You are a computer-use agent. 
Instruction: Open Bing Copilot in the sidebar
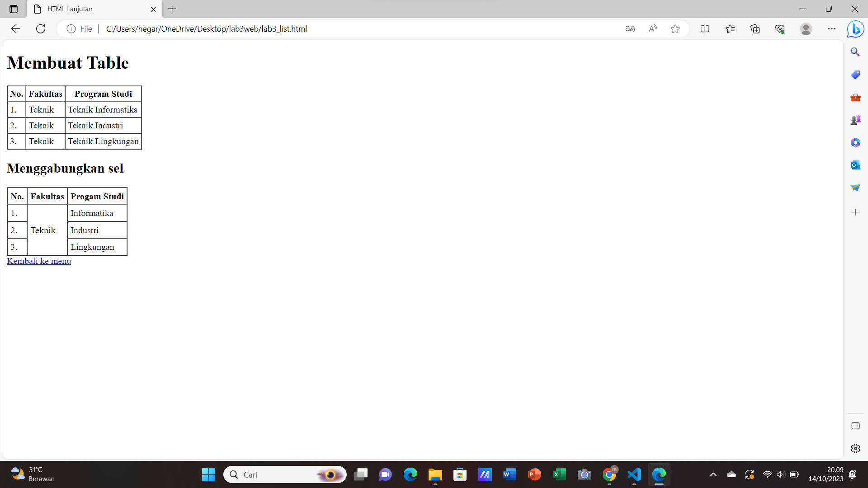(x=855, y=28)
